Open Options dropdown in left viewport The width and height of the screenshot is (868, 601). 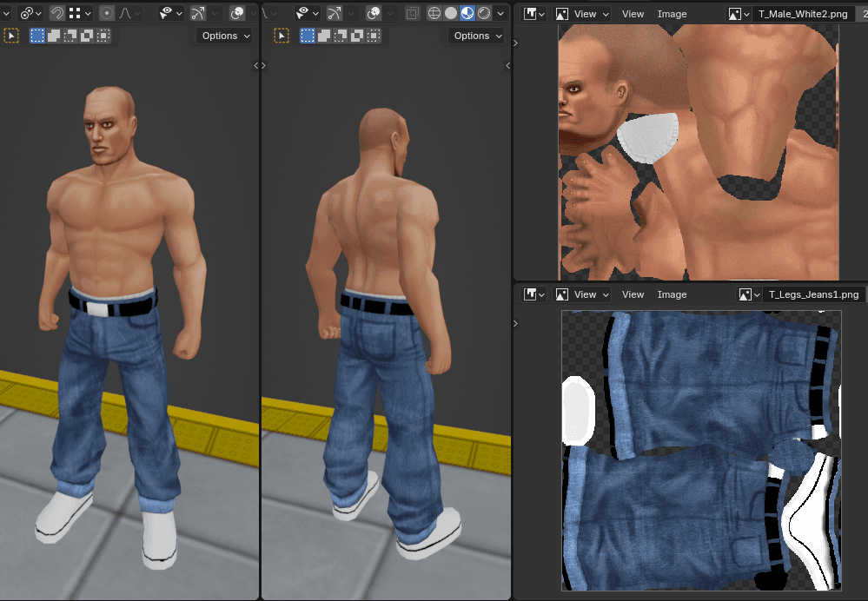tap(225, 36)
